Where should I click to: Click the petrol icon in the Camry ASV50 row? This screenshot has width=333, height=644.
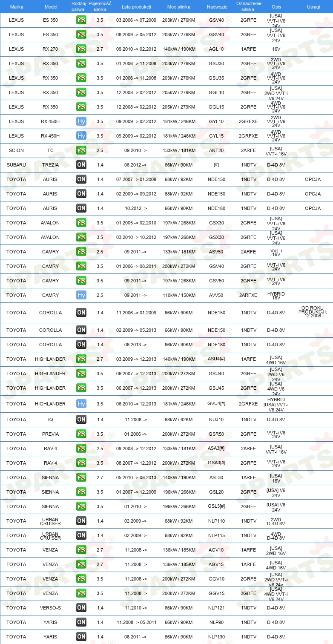(x=81, y=252)
